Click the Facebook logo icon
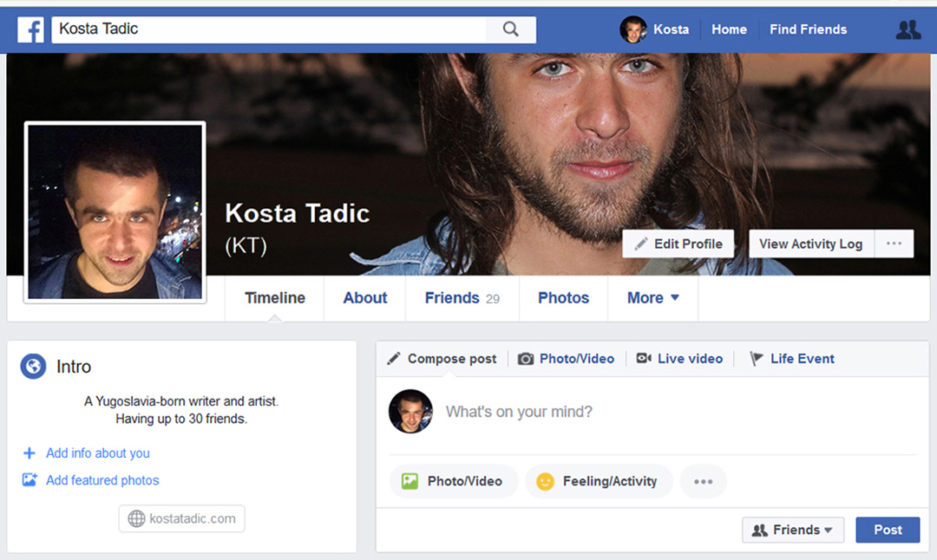 pos(30,30)
